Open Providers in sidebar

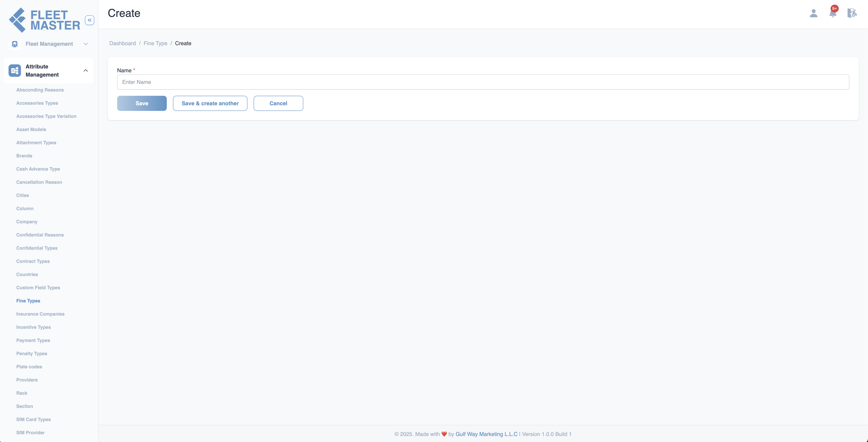coord(27,380)
